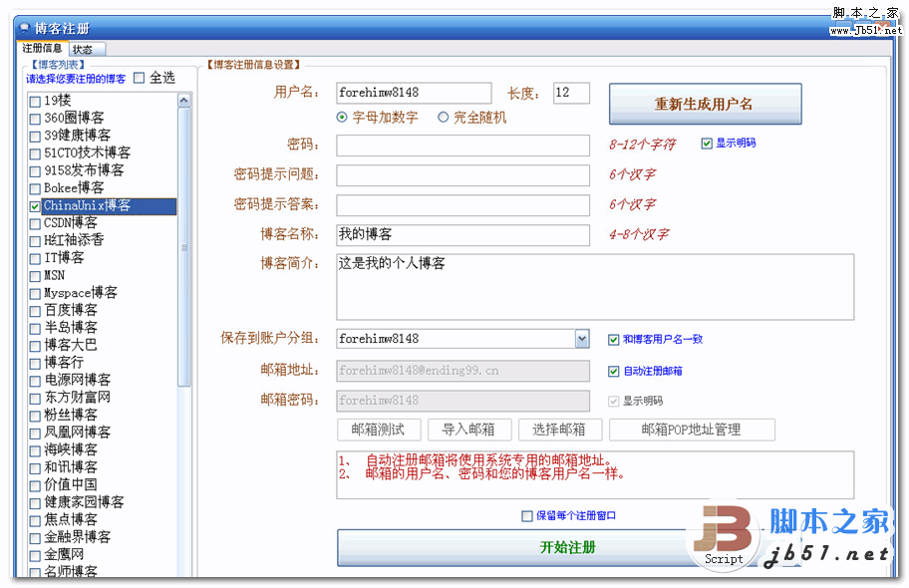This screenshot has width=909, height=588.
Task: Select the 粉丝博客 entry
Action: coord(71,416)
